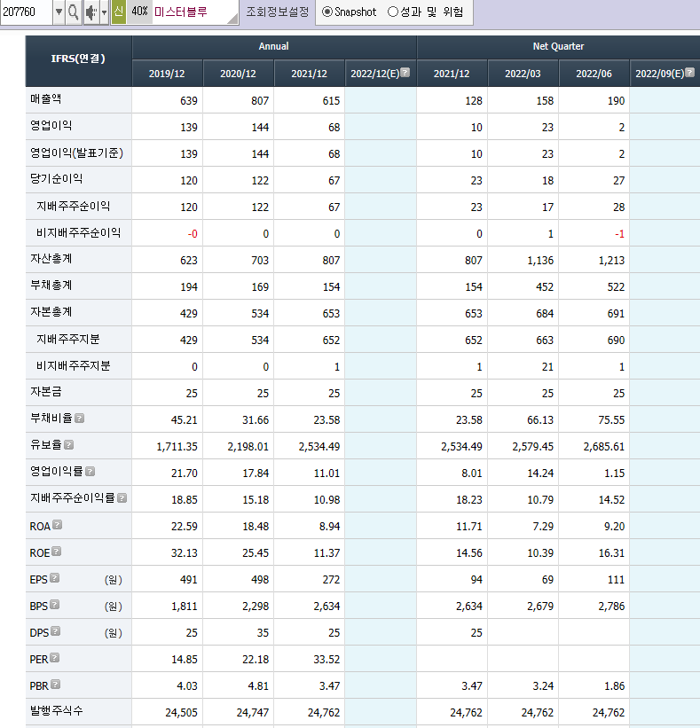Screen dimensions: 700x728
Task: Expand the dropdown arrow beside the speaker icon
Action: [104, 12]
